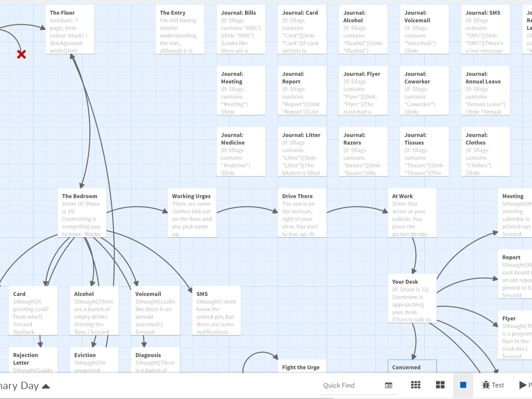Screen dimensions: 532x399
Task: Click the Working Urges passage
Action: point(192,213)
